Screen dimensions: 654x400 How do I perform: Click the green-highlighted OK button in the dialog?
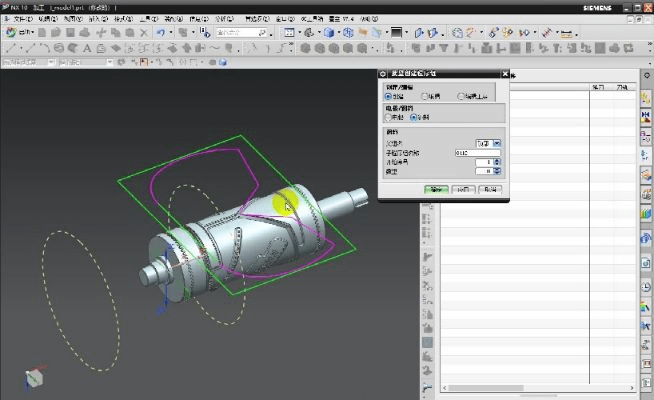(x=435, y=189)
